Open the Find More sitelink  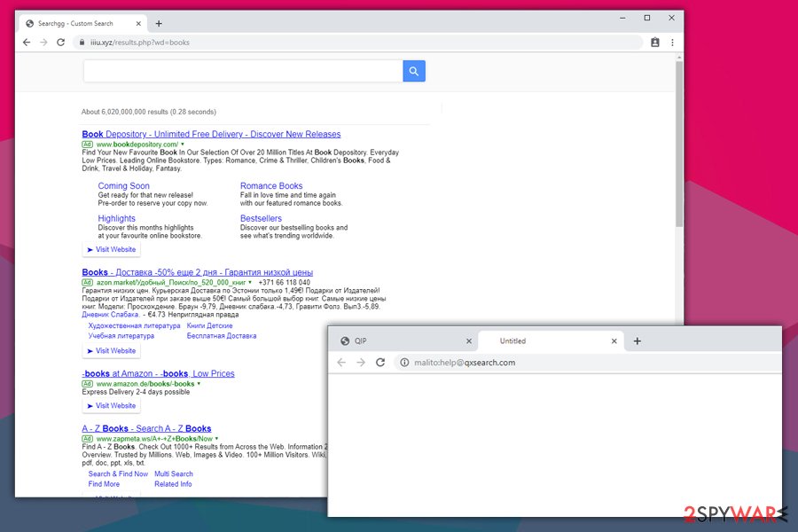click(104, 484)
